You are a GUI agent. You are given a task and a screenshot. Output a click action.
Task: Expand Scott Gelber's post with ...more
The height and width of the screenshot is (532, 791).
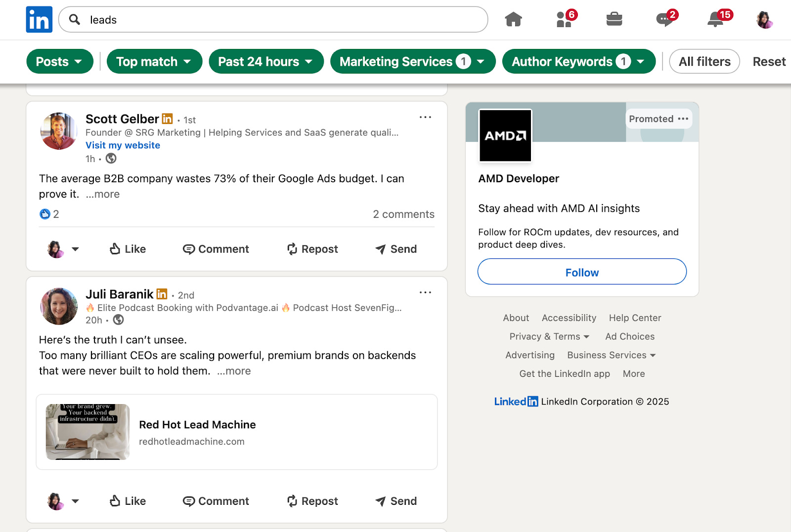tap(103, 194)
